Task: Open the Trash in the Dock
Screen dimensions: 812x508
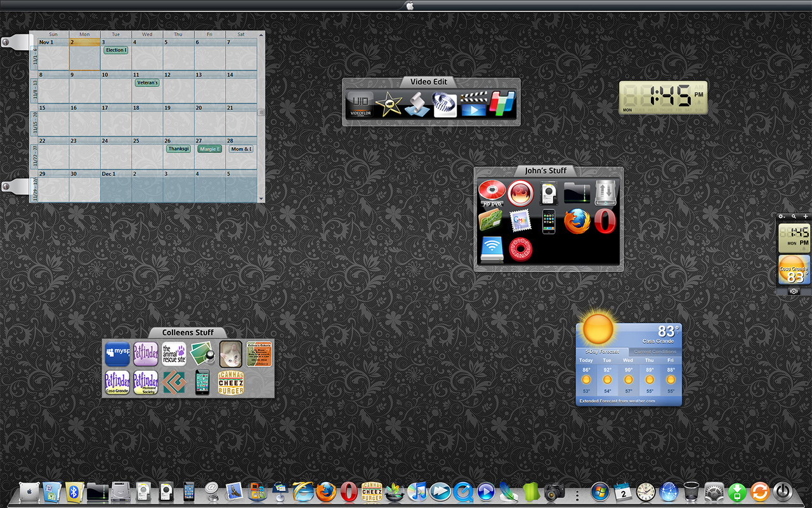Action: point(691,492)
